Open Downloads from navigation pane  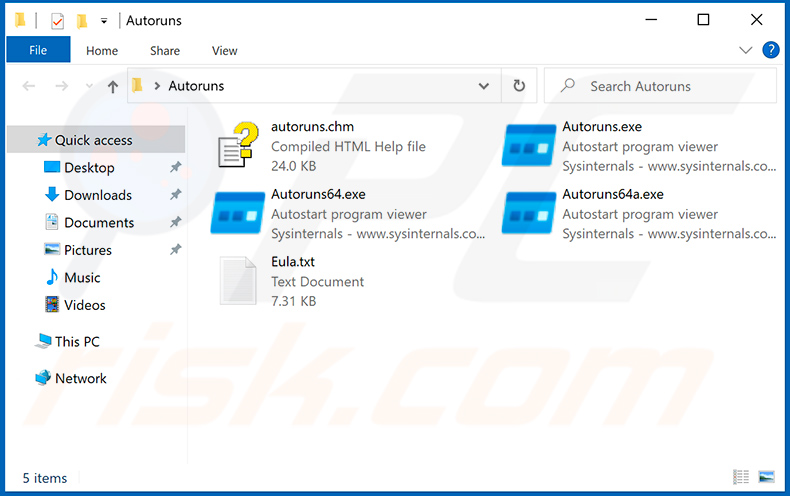point(98,195)
